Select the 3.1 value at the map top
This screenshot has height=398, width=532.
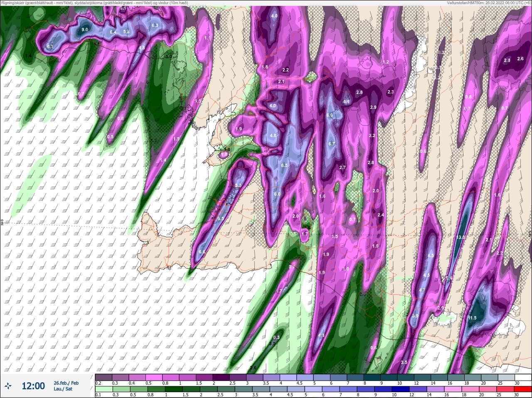tap(123, 8)
